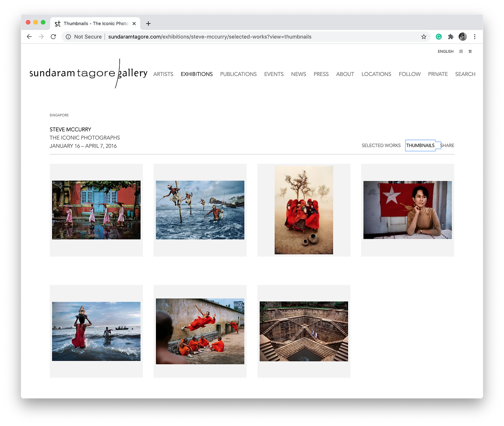504x426 pixels.
Task: Select the Thumbnails – The Iconic Photo tab
Action: 95,24
